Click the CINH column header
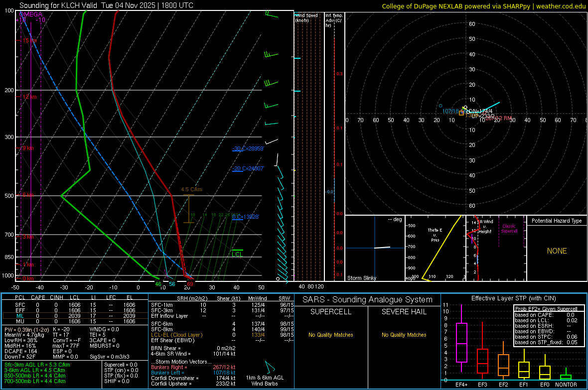The width and height of the screenshot is (588, 390). (57, 297)
